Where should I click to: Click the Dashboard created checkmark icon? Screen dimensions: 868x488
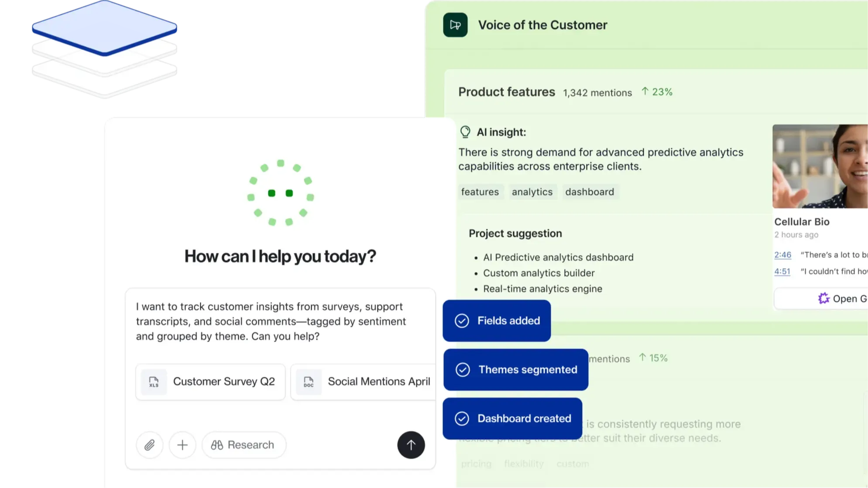462,419
